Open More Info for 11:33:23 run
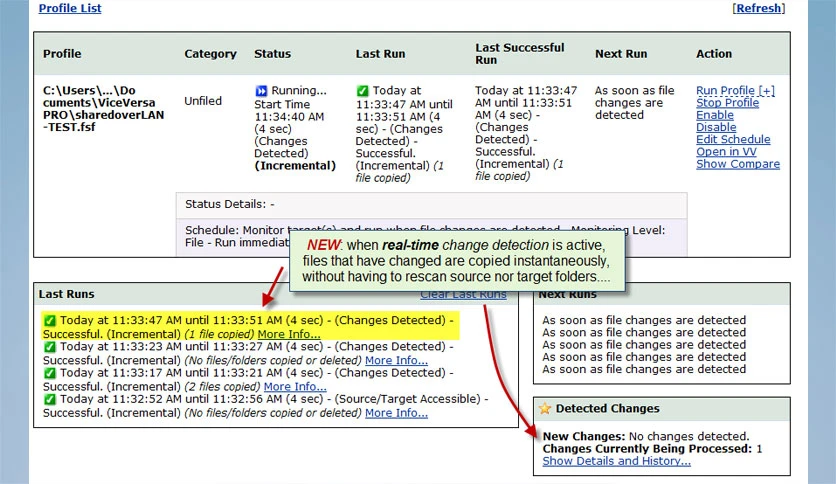The width and height of the screenshot is (836, 484). click(x=396, y=360)
